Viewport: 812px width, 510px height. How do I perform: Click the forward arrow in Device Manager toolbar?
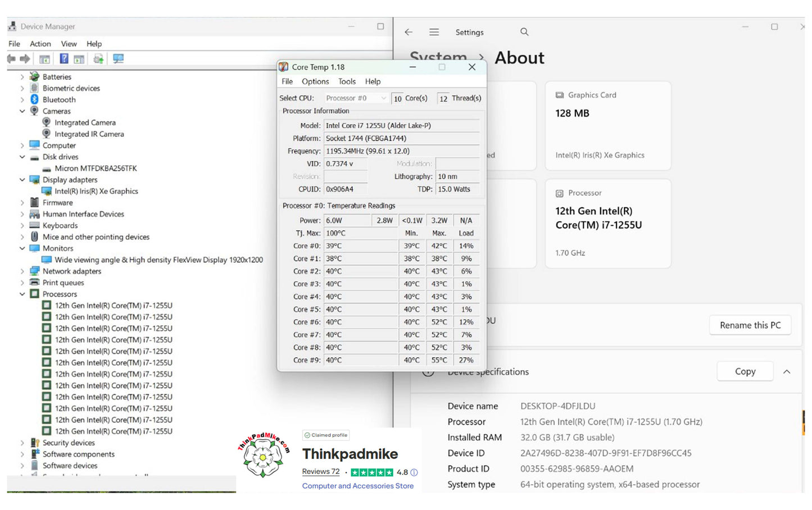pyautogui.click(x=25, y=59)
